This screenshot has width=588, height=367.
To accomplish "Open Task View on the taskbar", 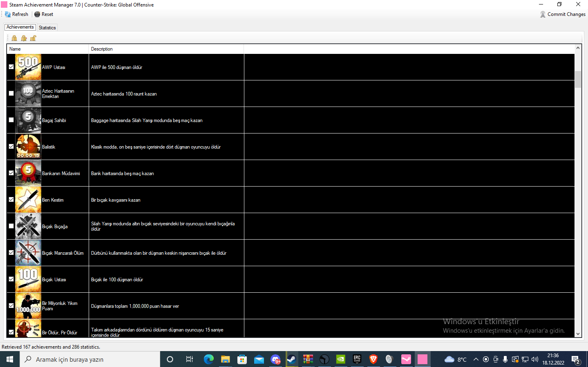I will [x=189, y=359].
